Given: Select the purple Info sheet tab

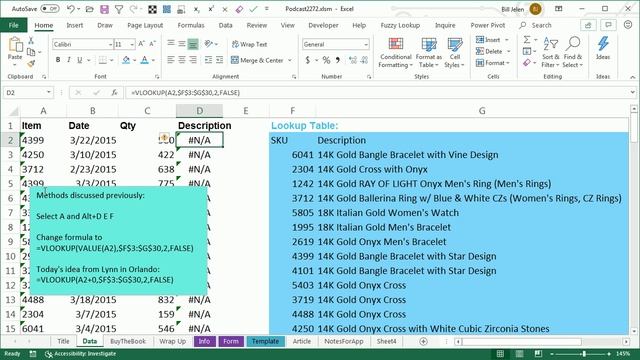Looking at the screenshot, I should [x=204, y=341].
